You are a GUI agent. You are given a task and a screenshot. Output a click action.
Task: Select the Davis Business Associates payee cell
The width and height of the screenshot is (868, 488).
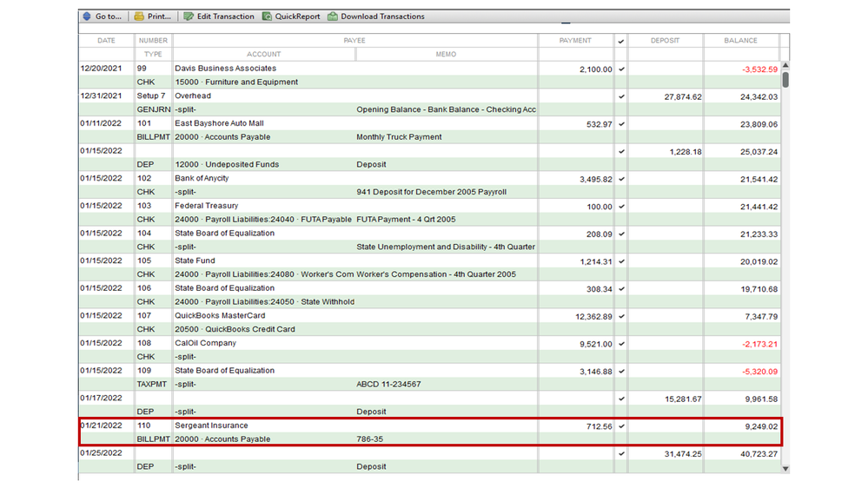[226, 69]
